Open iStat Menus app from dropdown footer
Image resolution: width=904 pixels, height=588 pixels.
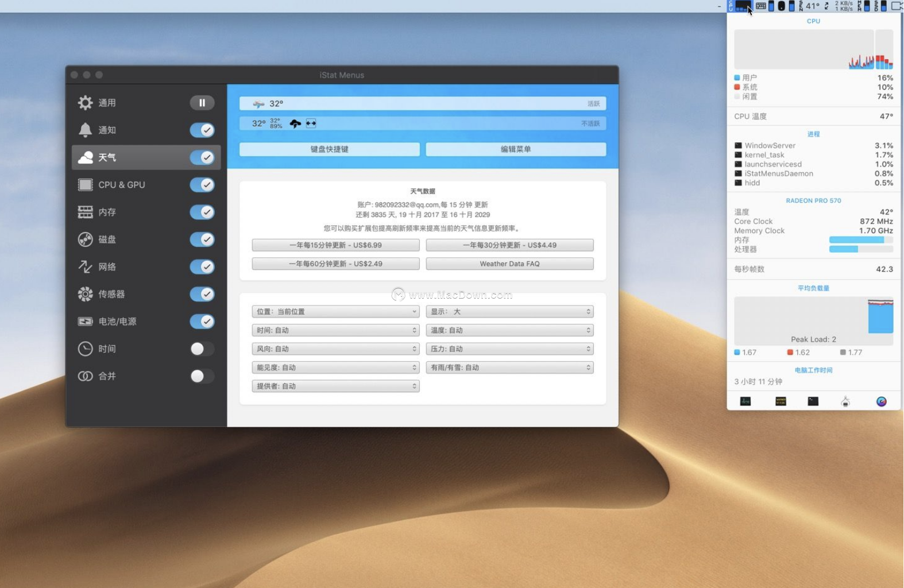pyautogui.click(x=882, y=401)
